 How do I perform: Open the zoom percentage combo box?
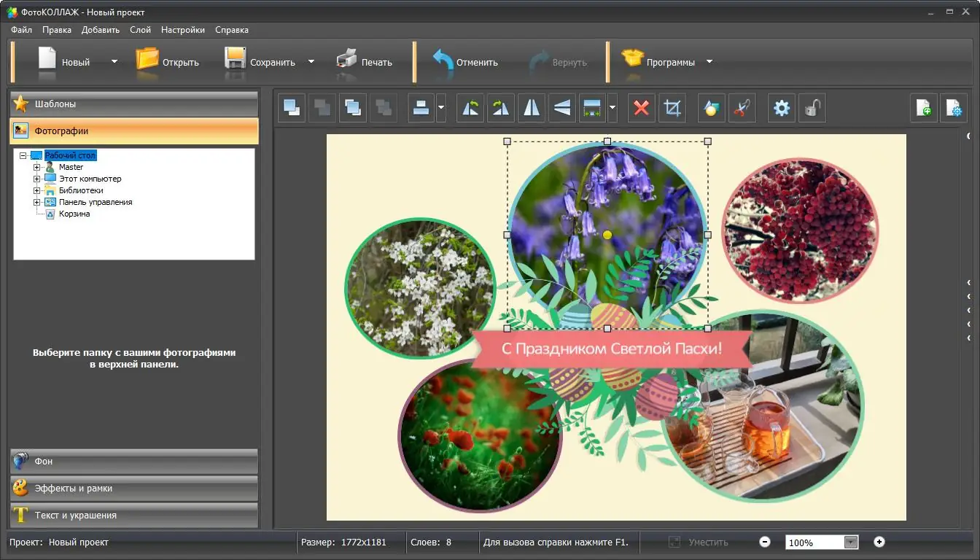coord(850,542)
